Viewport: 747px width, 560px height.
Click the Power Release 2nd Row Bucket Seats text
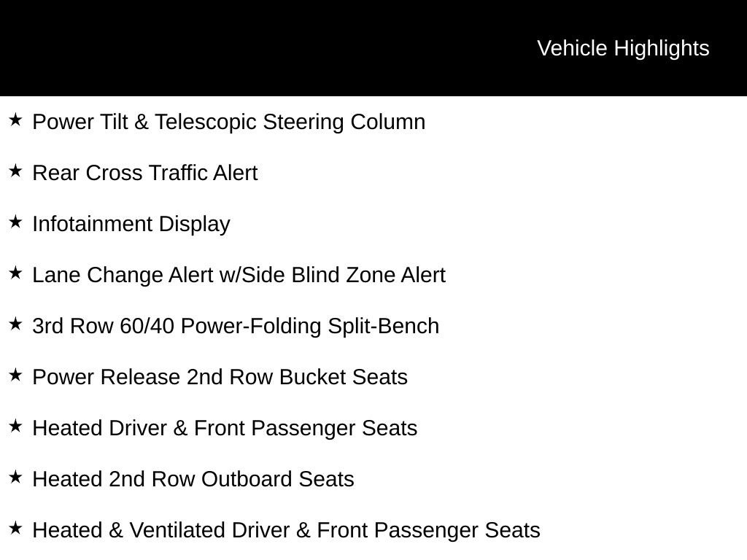[x=220, y=377]
